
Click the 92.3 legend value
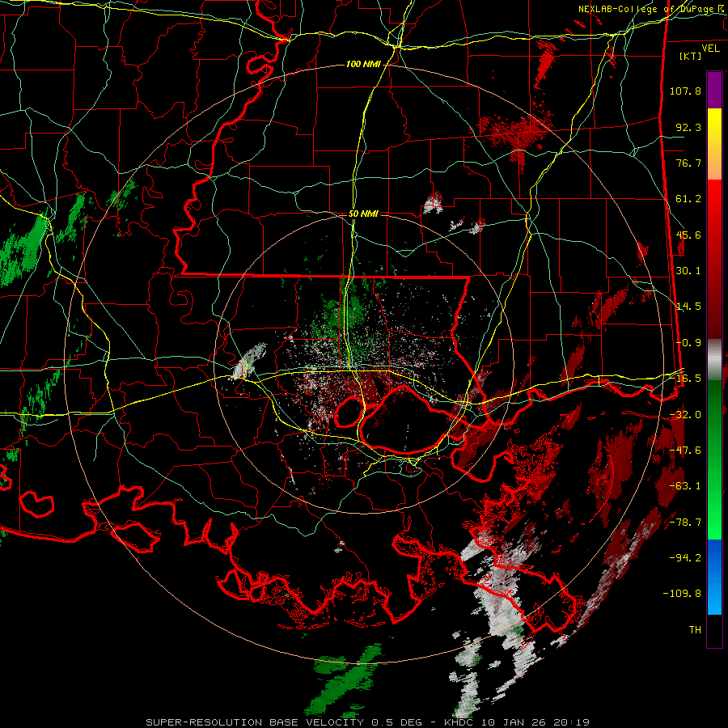(x=688, y=127)
